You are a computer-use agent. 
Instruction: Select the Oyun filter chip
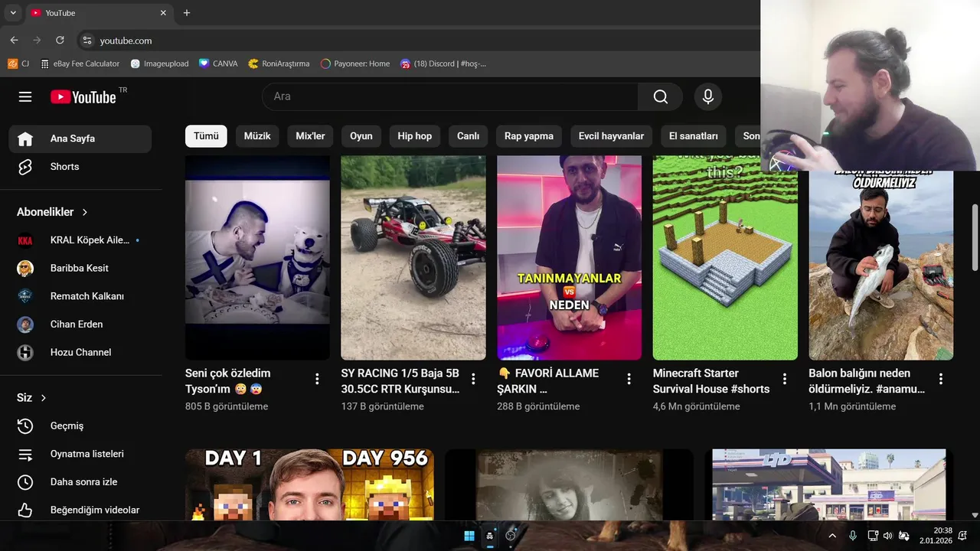click(x=361, y=136)
